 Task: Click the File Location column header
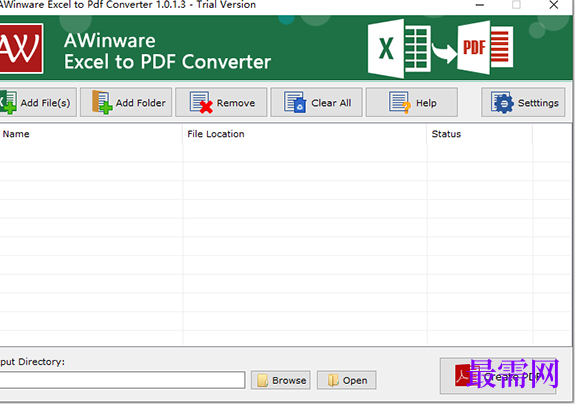click(304, 134)
